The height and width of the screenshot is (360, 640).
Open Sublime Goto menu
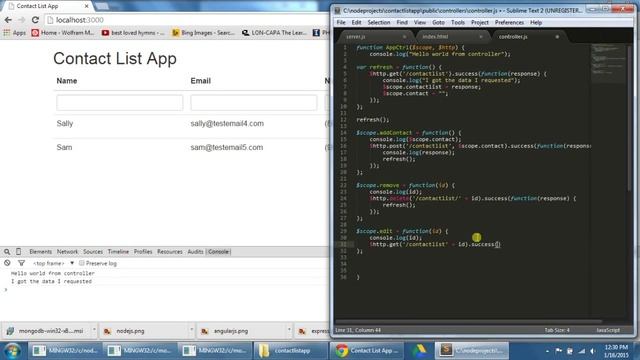(438, 22)
